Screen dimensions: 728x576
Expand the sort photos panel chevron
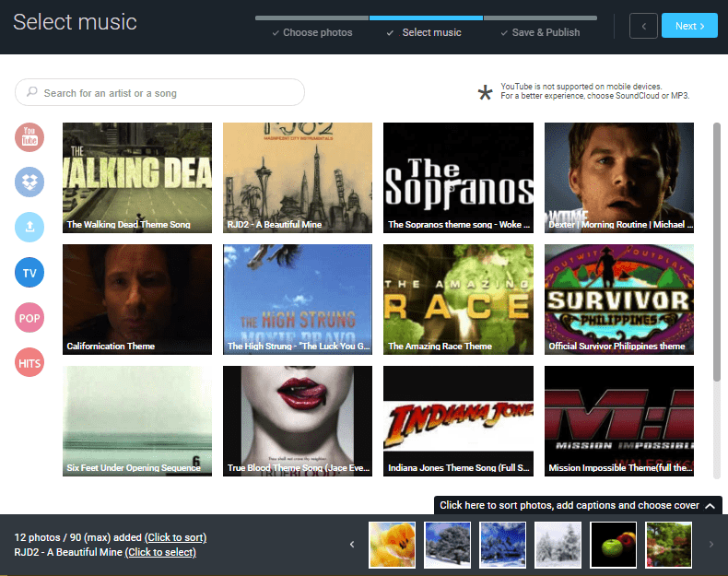(710, 506)
